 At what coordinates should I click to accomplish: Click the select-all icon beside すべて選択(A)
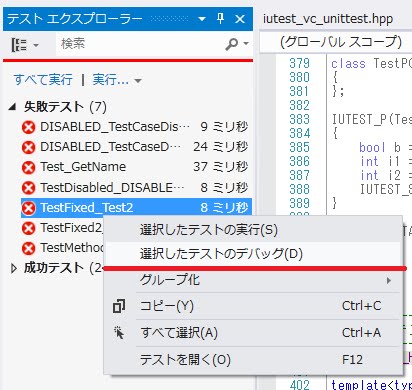pos(119,333)
